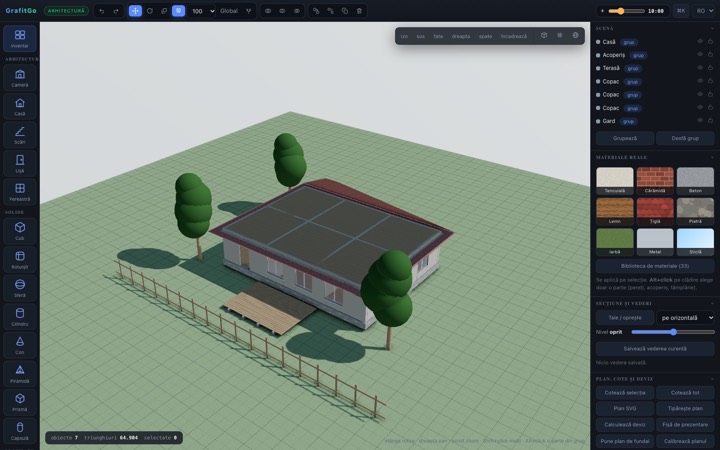
Task: Open the pe orizontală section dropdown
Action: tap(686, 318)
